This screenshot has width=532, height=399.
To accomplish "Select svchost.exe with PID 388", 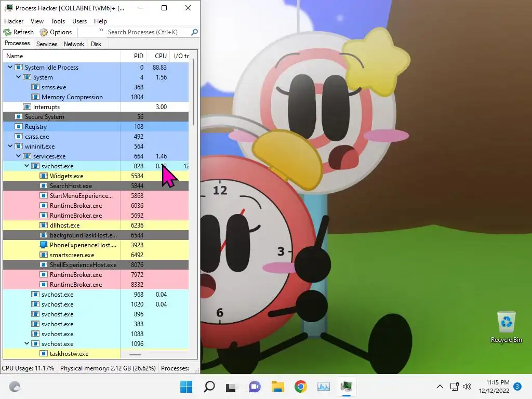I will [57, 324].
